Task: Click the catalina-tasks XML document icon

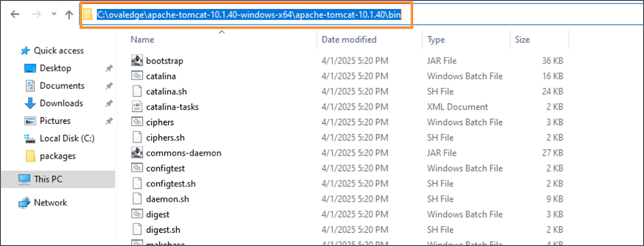Action: click(x=137, y=107)
